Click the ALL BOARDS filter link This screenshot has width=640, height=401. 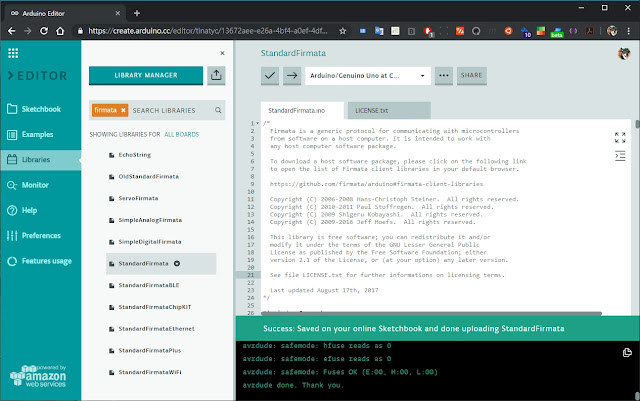coord(182,134)
